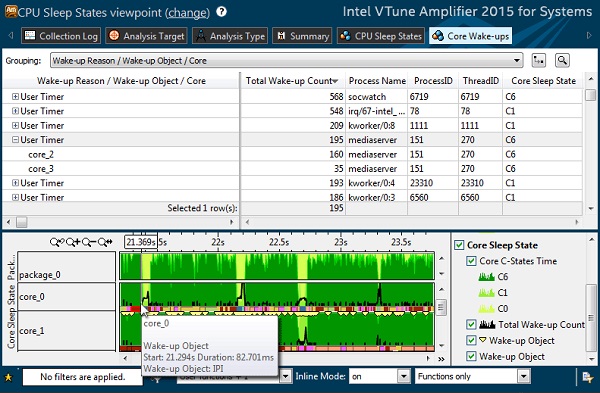Uncheck the Core C-States Time checkbox
The image size is (600, 393).
click(471, 261)
